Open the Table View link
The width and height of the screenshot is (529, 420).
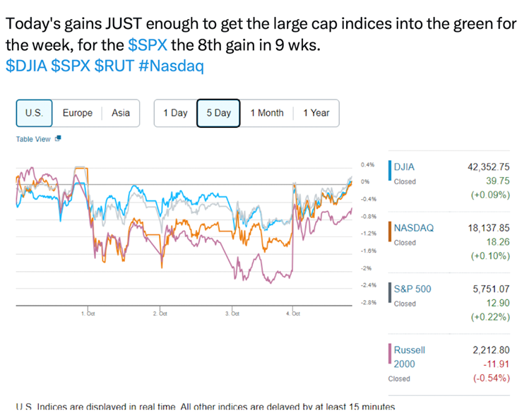(x=33, y=139)
